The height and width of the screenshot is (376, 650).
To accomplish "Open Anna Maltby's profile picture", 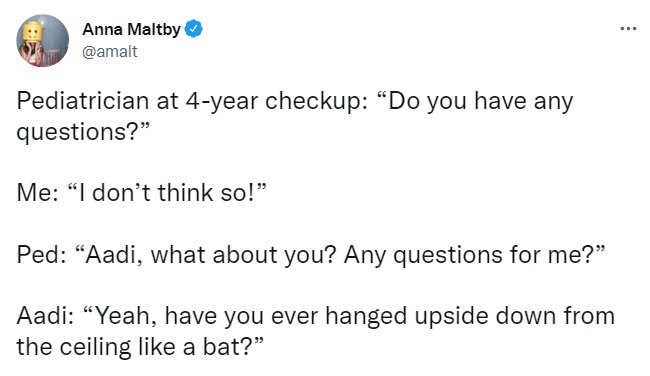I will [x=42, y=40].
